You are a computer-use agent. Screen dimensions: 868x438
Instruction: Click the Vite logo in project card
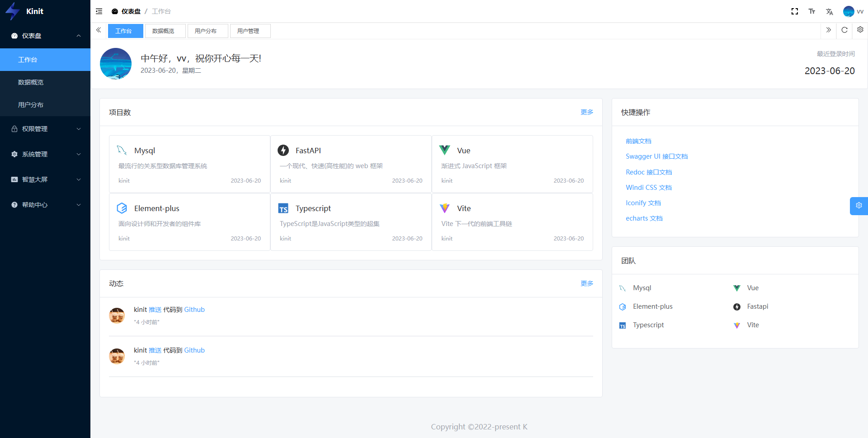445,208
